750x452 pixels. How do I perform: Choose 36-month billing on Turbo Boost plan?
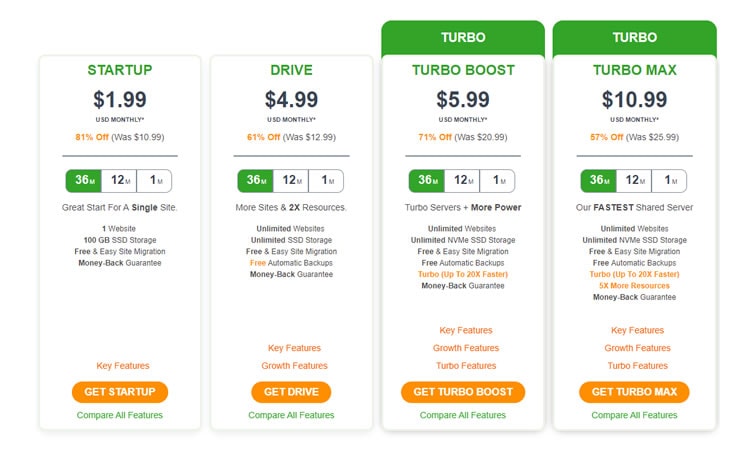click(427, 181)
